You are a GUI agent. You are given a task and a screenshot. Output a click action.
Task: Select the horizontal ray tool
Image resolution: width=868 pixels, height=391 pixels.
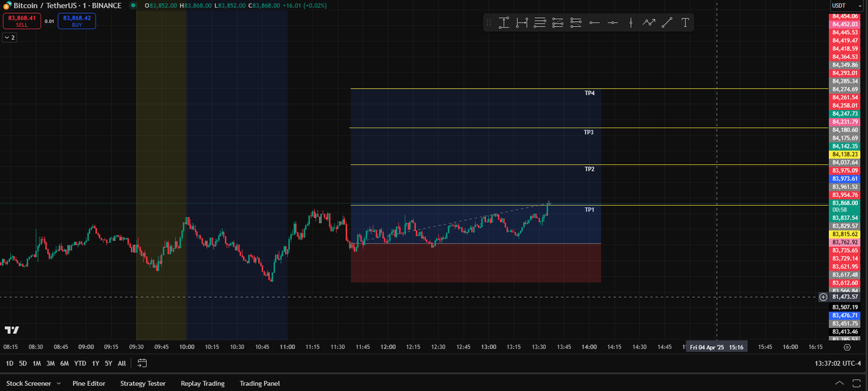[x=595, y=23]
